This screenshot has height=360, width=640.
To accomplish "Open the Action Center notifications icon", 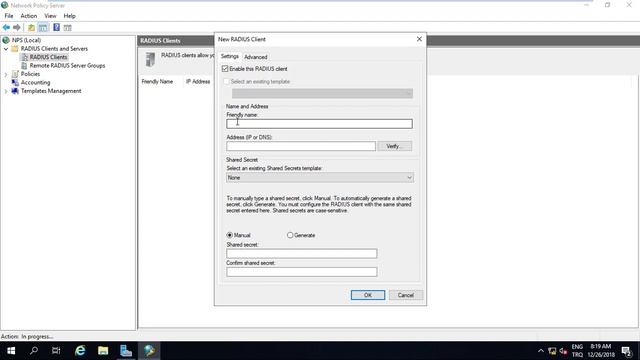I will (x=627, y=351).
